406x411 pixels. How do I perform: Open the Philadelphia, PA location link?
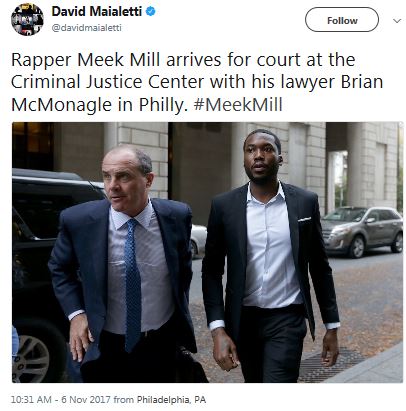[171, 399]
